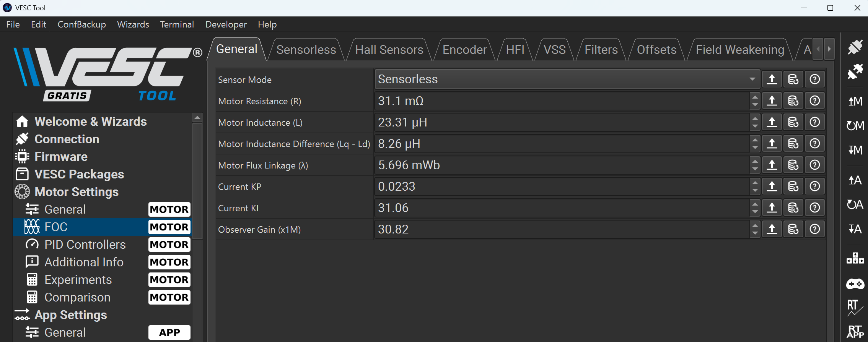
Task: Open help for Motor Resistance parameter
Action: 814,101
